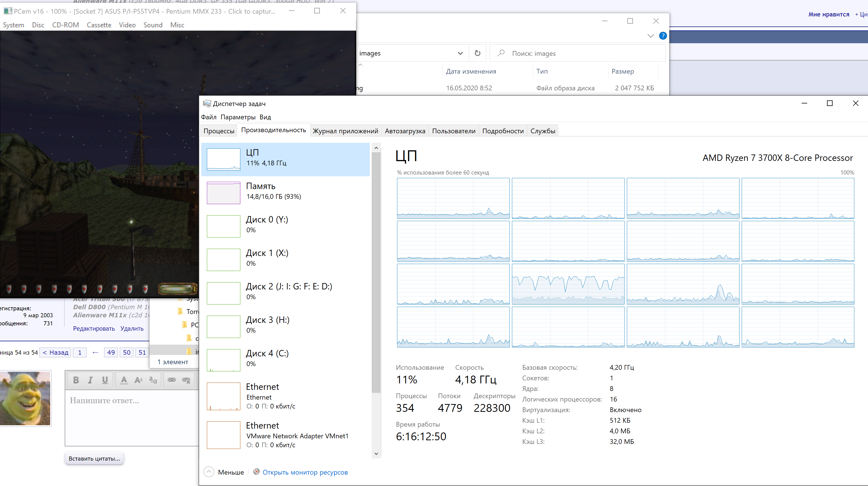The image size is (868, 486).
Task: Toggle italic formatting in reply editor
Action: pyautogui.click(x=90, y=380)
